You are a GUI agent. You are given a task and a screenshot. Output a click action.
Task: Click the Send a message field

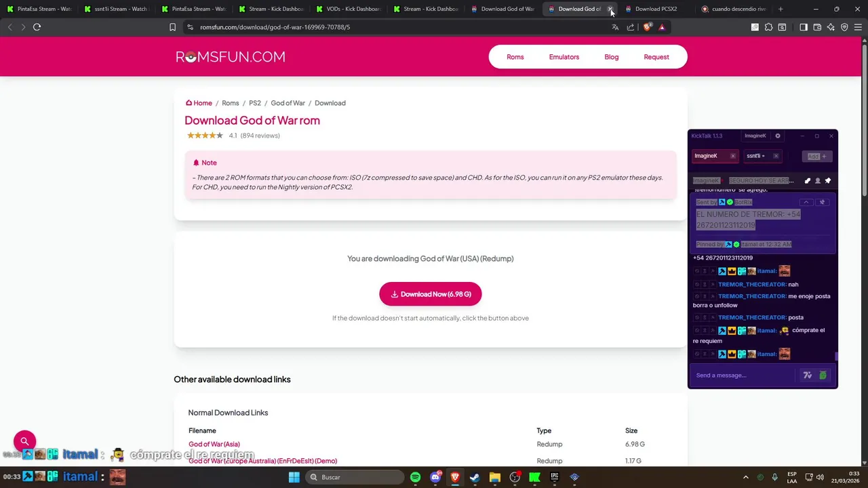tap(745, 375)
